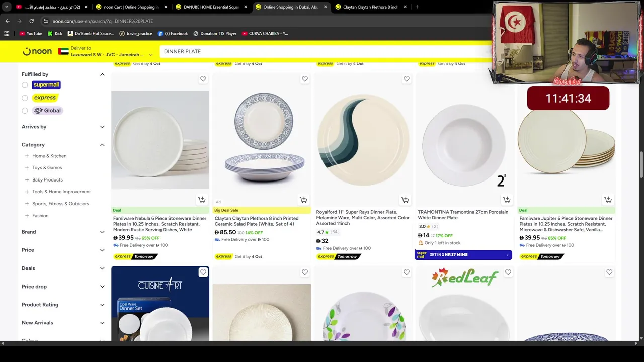
Task: Wishlist the Famiware Nebula stoneware plates
Action: click(203, 79)
